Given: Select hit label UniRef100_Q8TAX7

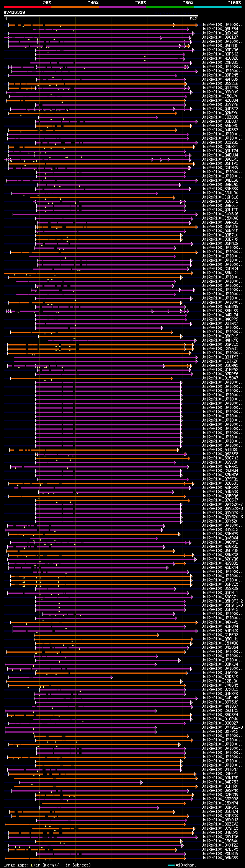Looking at the screenshot, I should pyautogui.click(x=220, y=324).
